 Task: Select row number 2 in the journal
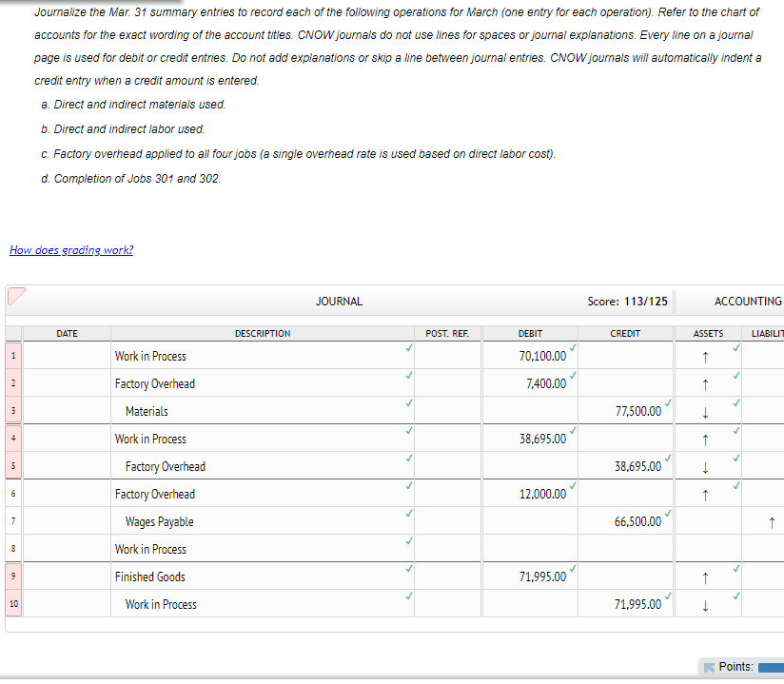pyautogui.click(x=13, y=383)
